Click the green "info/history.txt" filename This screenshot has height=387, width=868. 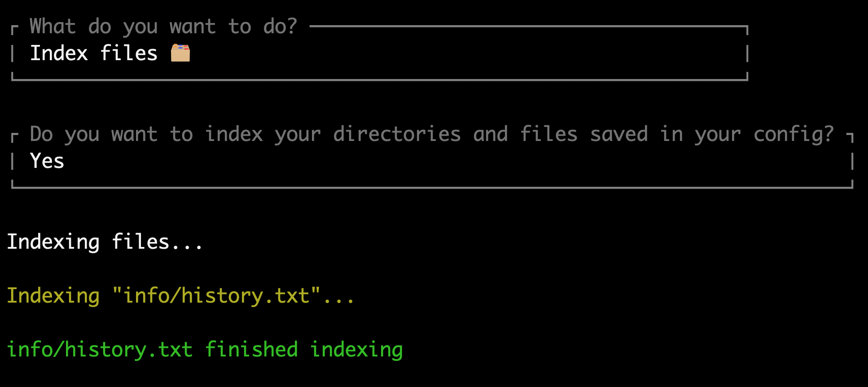[100, 349]
